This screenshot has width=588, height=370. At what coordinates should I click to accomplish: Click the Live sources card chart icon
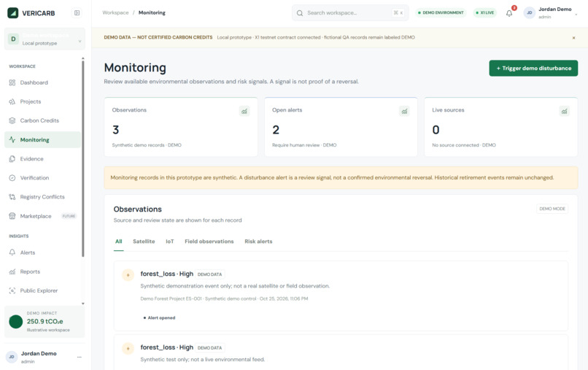click(x=565, y=111)
